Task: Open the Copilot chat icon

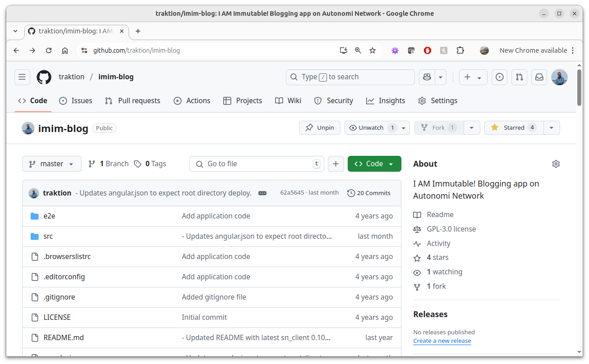Action: tap(427, 77)
